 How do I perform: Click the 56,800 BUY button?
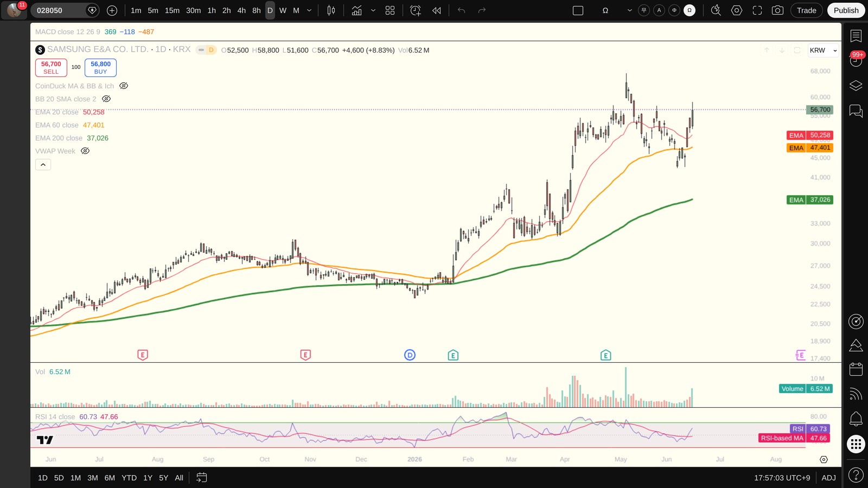pyautogui.click(x=100, y=68)
